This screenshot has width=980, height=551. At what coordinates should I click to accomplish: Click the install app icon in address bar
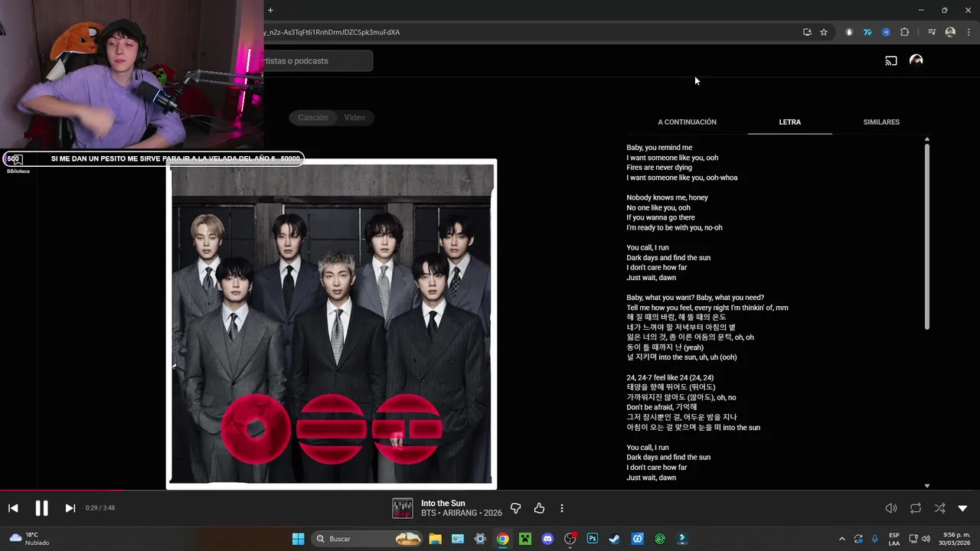tap(807, 32)
